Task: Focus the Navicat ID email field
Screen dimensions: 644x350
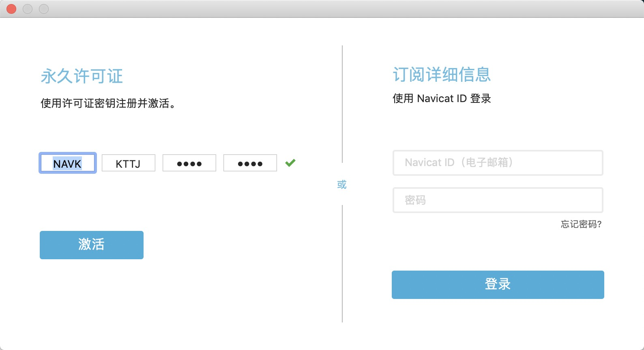Action: click(x=498, y=163)
